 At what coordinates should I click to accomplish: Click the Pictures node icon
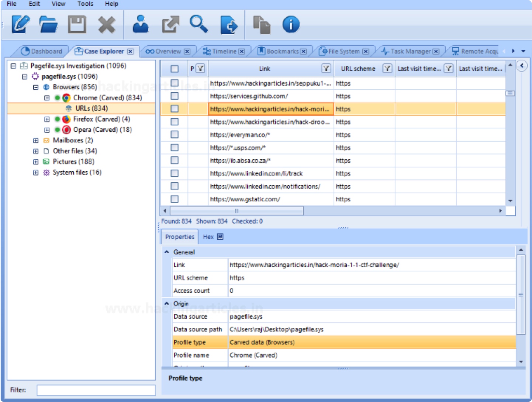(46, 162)
